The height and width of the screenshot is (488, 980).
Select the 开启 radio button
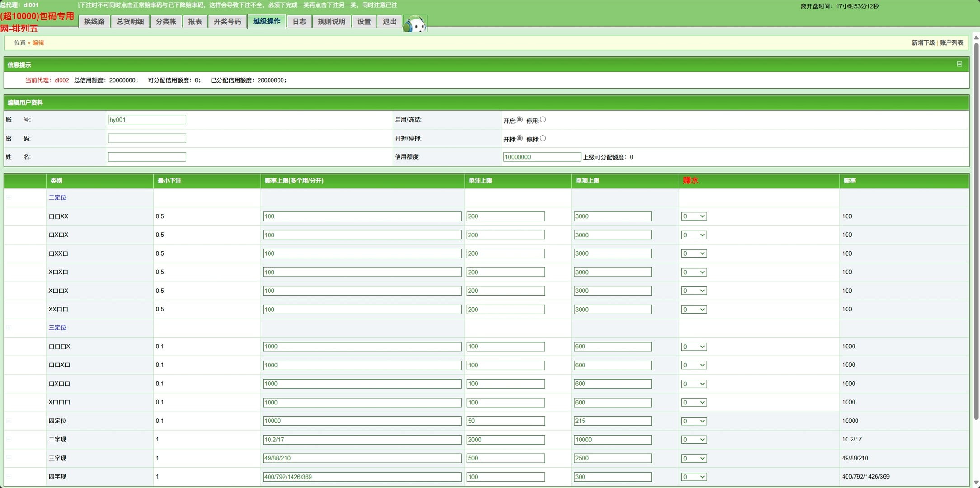click(x=519, y=120)
